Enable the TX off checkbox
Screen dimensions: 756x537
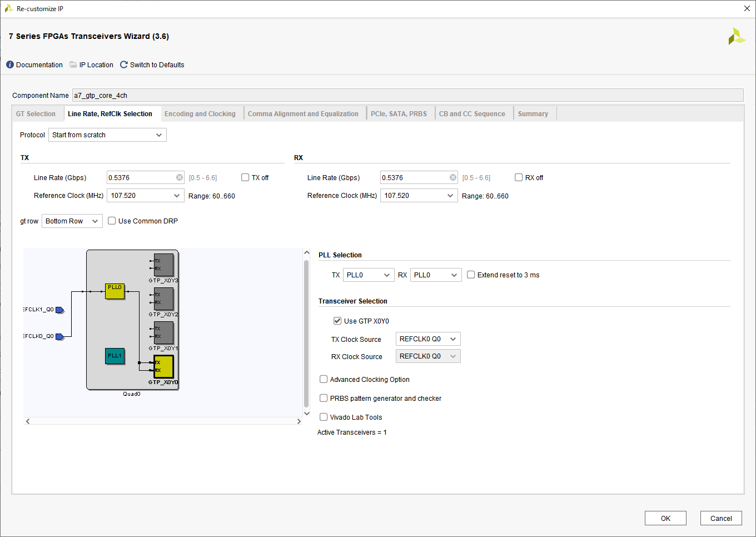click(x=245, y=177)
